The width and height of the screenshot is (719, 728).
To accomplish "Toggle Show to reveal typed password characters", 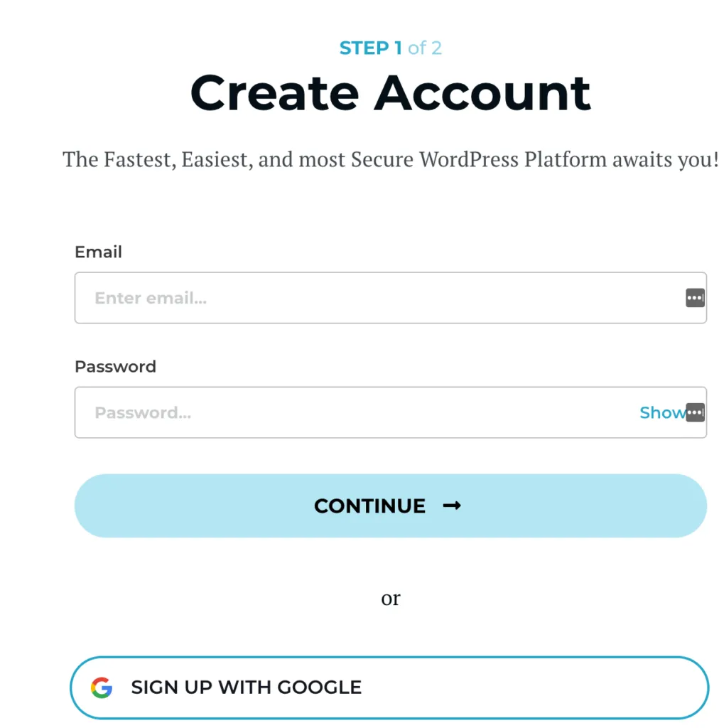I will click(x=661, y=412).
